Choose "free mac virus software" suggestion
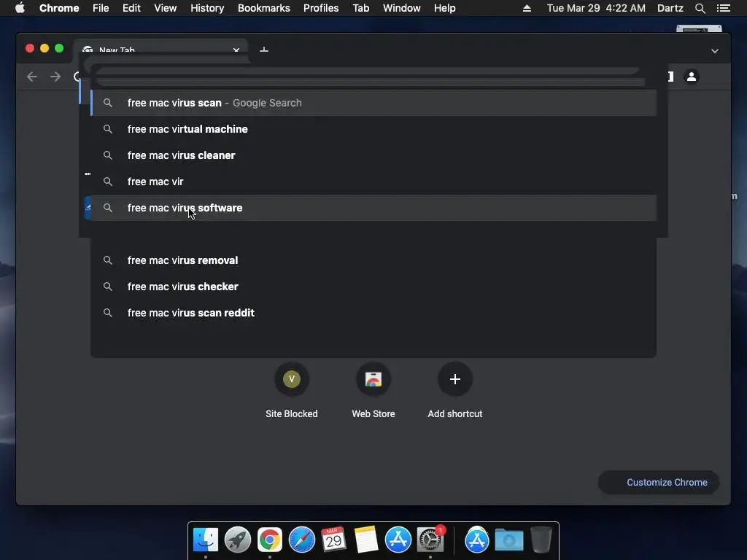Screen dimensions: 747x560 pyautogui.click(x=373, y=208)
